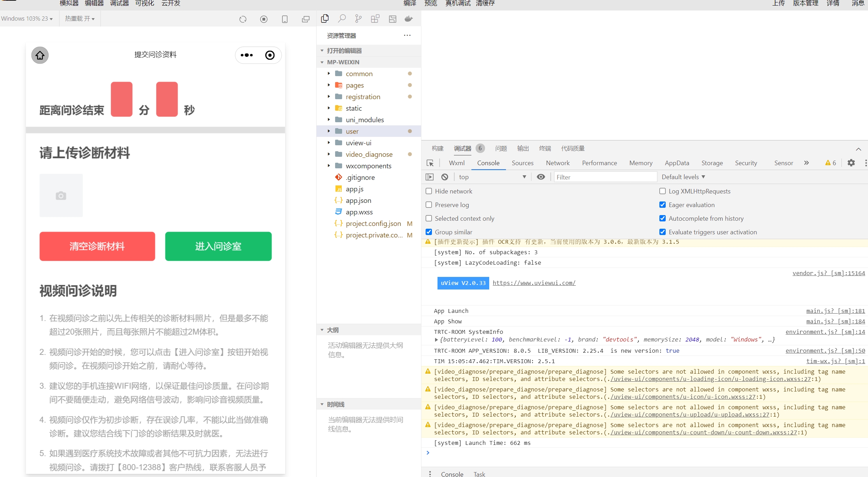Click the camera upload thumbnail box
The width and height of the screenshot is (868, 477).
point(61,196)
